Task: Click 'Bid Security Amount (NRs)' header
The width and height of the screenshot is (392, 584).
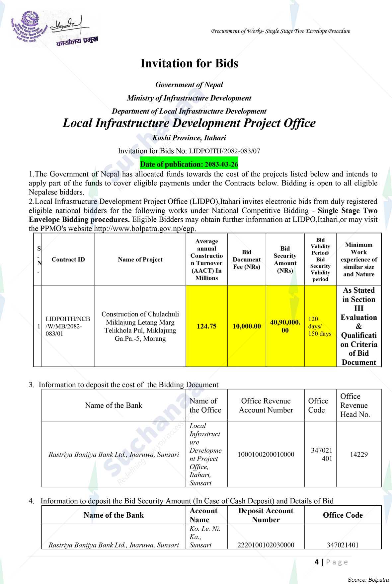Action: (x=285, y=259)
